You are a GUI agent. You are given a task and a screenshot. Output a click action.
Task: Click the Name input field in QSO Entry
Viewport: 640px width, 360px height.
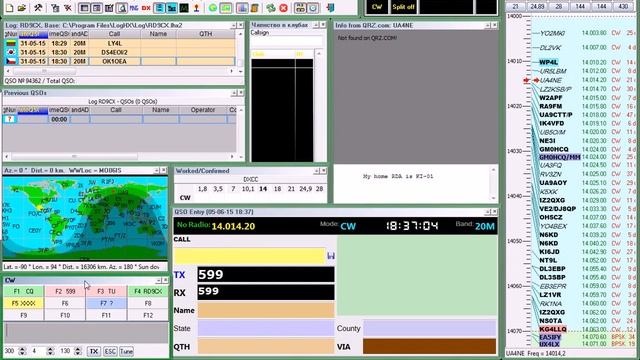coord(266,310)
